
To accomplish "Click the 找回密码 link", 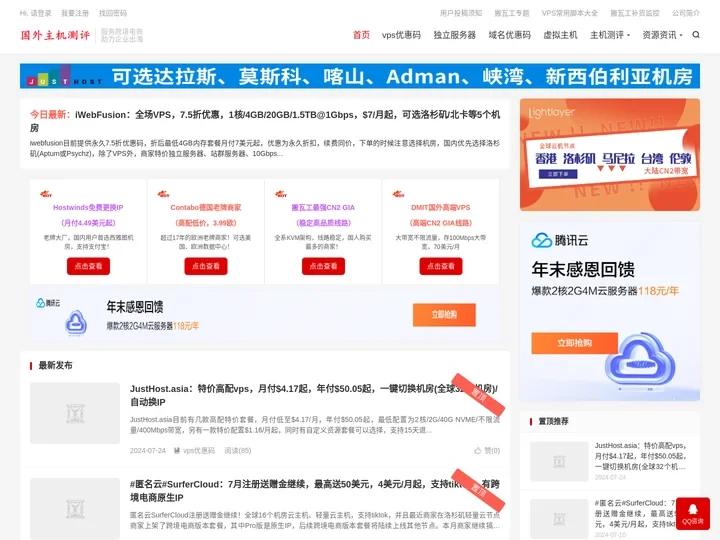I will (x=113, y=13).
